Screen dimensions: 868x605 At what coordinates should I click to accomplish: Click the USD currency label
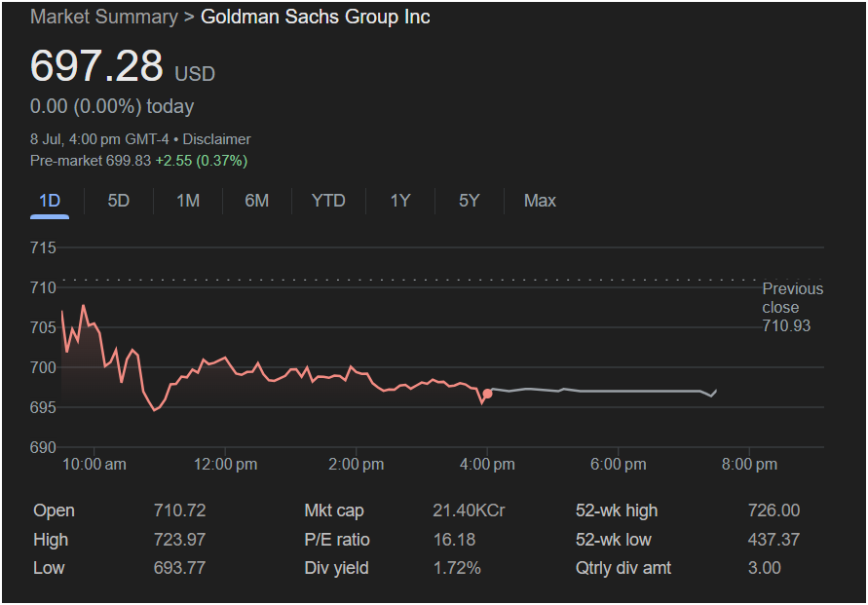pyautogui.click(x=195, y=74)
